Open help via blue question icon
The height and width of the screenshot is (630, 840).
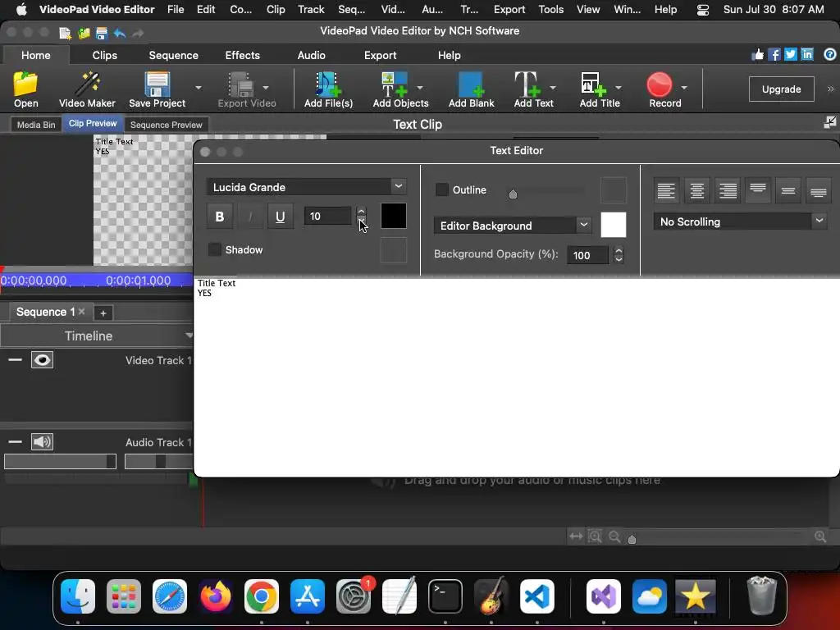[x=830, y=55]
